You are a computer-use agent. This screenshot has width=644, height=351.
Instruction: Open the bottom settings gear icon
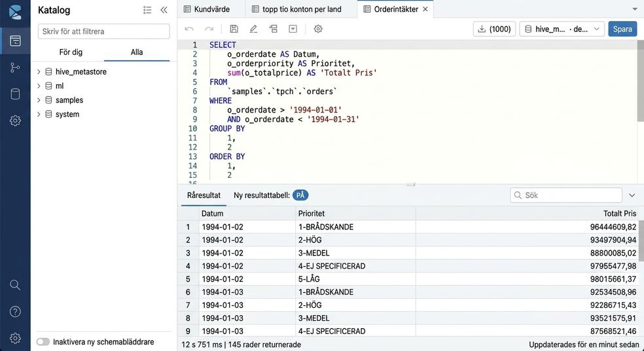15,338
